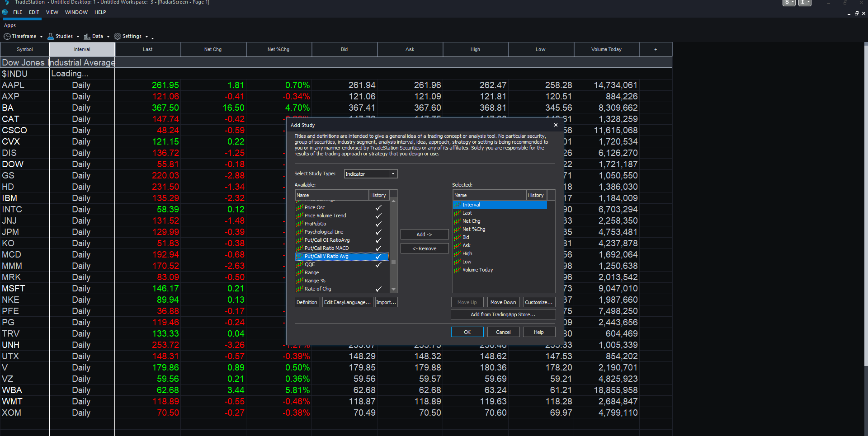Expand the Timeframe dropdown arrow
Image resolution: width=868 pixels, height=436 pixels.
pos(41,37)
